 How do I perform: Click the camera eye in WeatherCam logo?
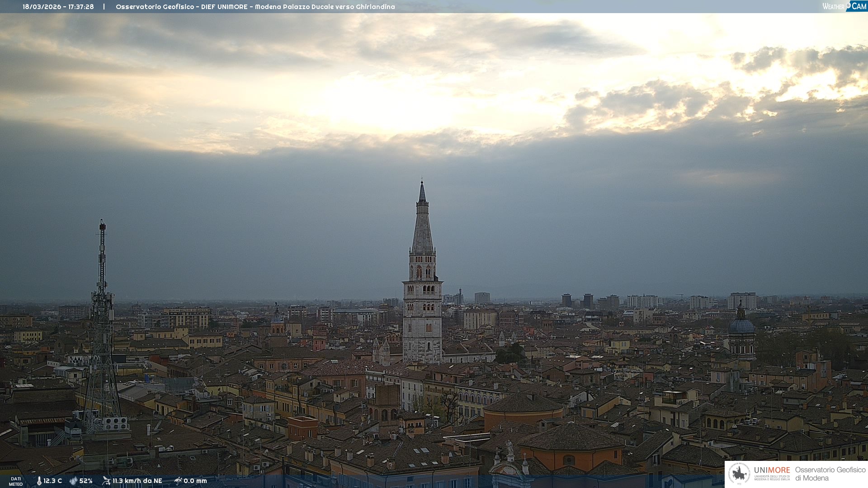(849, 5)
